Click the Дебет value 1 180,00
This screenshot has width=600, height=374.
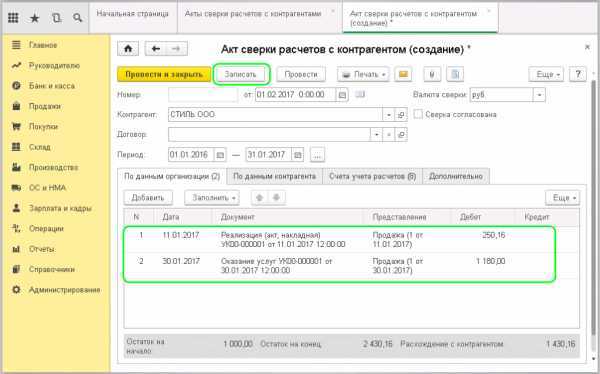(x=491, y=261)
